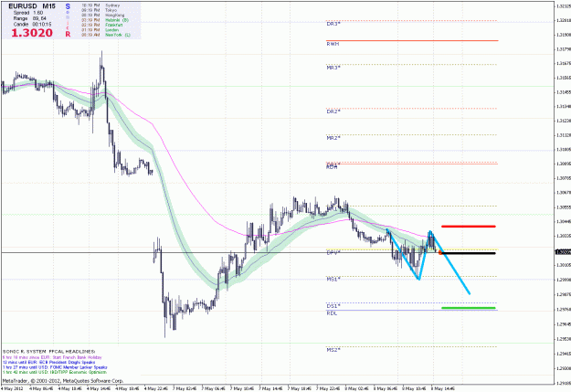
Task: Click the RDL level label
Action: click(332, 313)
